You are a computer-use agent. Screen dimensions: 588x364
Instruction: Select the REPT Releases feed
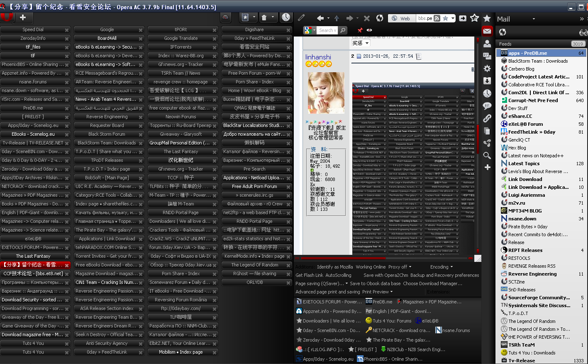pos(542,250)
